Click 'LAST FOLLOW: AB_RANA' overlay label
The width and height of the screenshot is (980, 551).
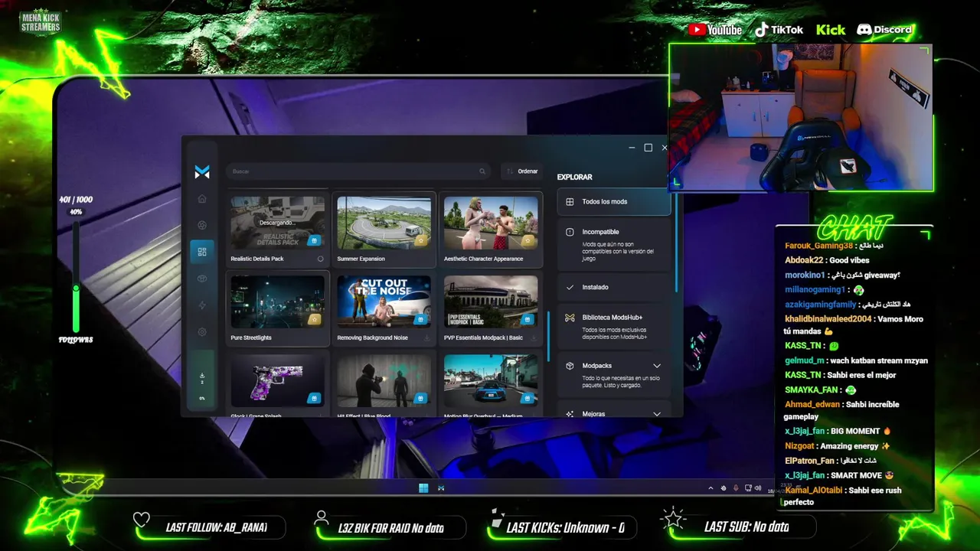(217, 527)
